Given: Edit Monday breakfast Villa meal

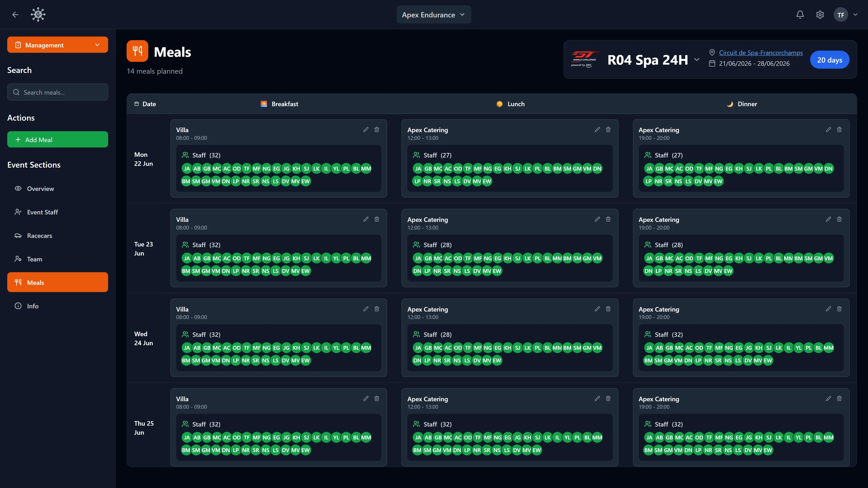Looking at the screenshot, I should (366, 130).
